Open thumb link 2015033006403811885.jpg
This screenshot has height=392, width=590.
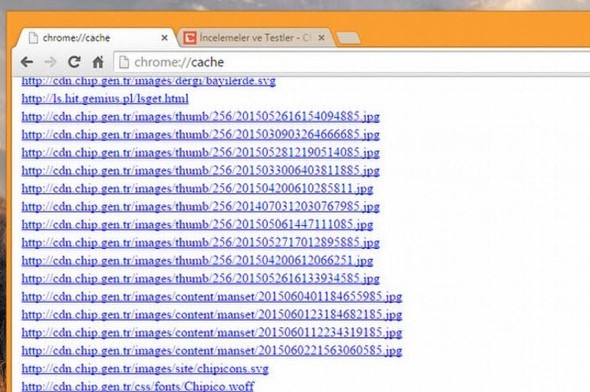(201, 171)
